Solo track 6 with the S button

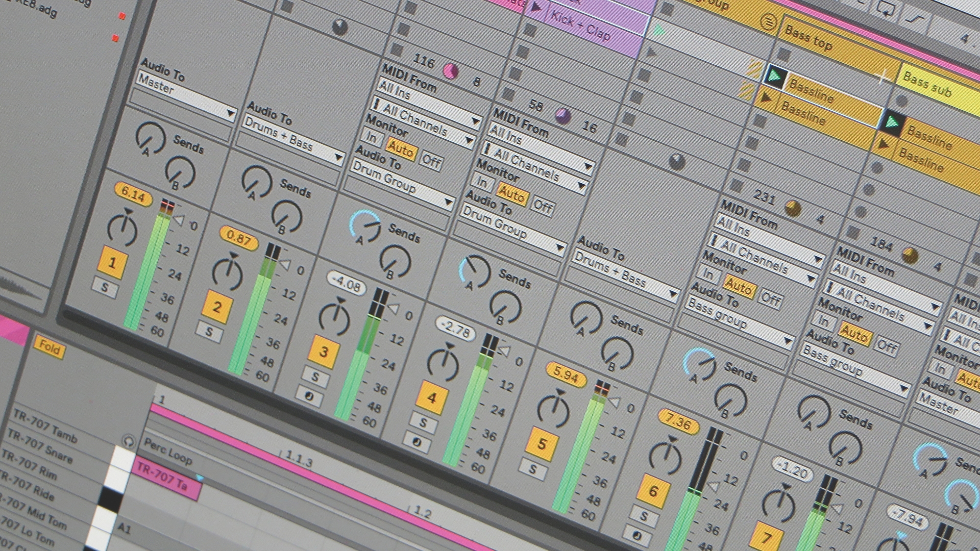(x=644, y=515)
